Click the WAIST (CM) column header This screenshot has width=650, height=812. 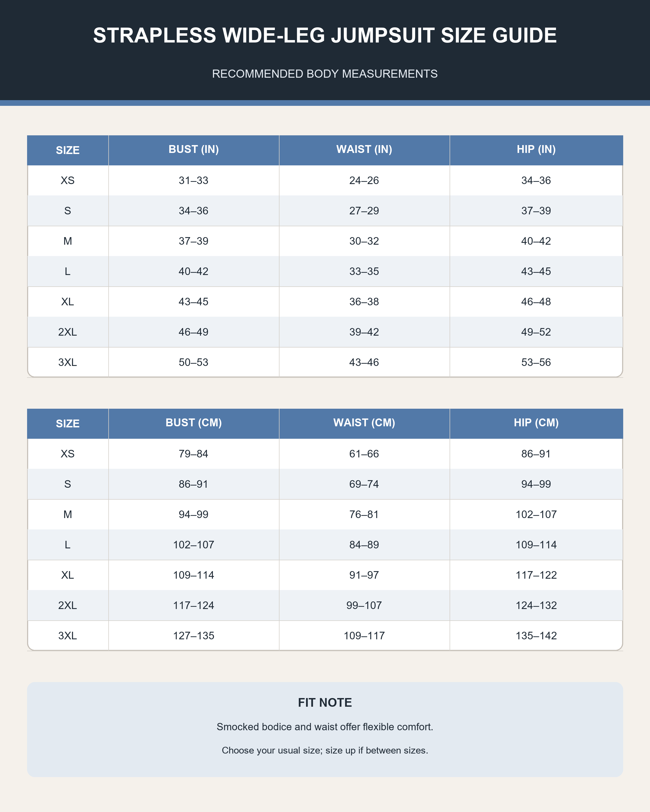pyautogui.click(x=364, y=423)
